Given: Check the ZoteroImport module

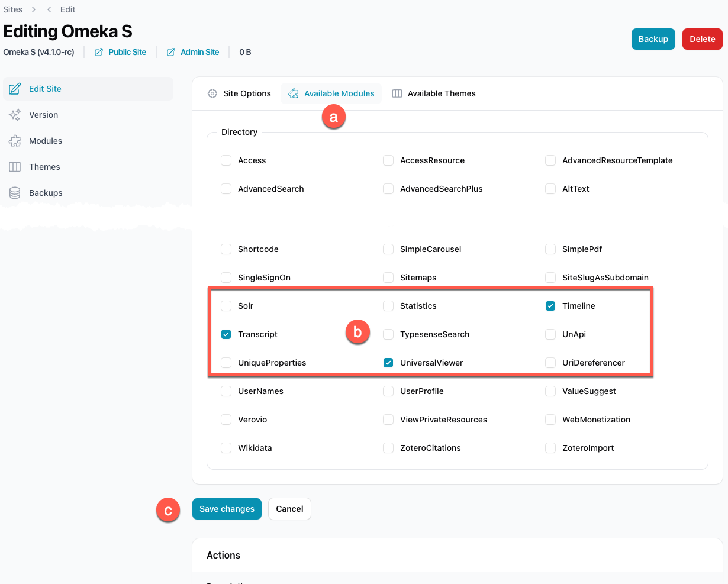Looking at the screenshot, I should point(550,448).
